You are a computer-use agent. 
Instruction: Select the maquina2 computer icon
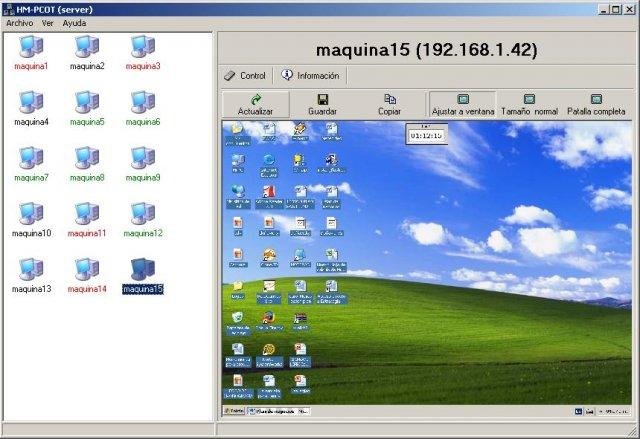pyautogui.click(x=87, y=47)
